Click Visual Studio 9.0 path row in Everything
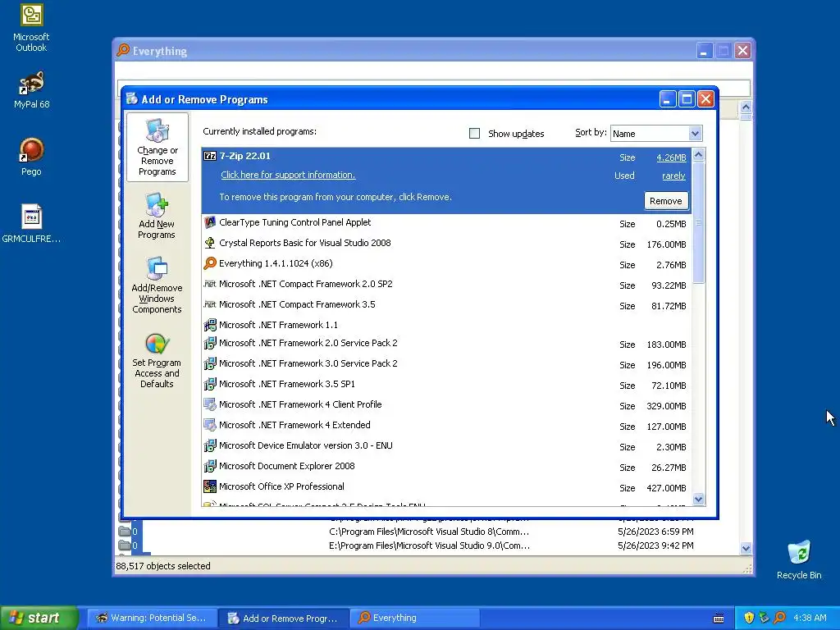This screenshot has width=840, height=630. tap(429, 546)
